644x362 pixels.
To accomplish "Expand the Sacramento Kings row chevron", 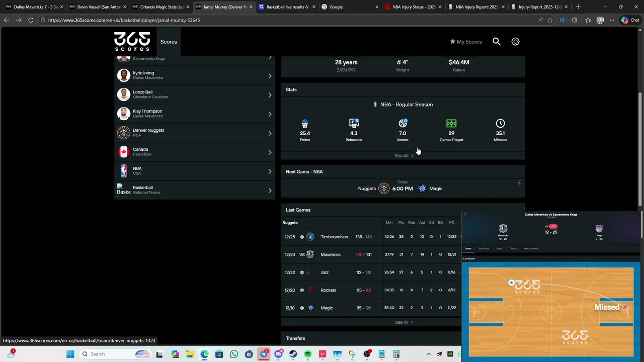I will (270, 58).
